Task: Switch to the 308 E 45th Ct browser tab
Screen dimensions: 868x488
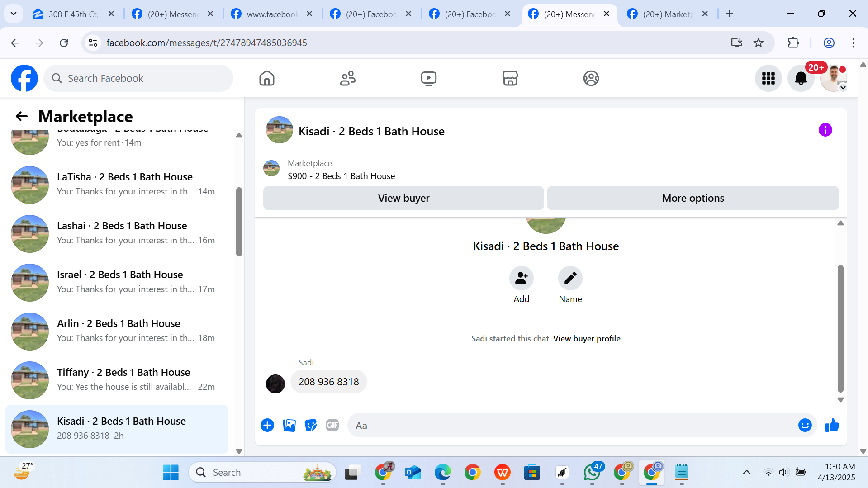Action: (x=74, y=14)
